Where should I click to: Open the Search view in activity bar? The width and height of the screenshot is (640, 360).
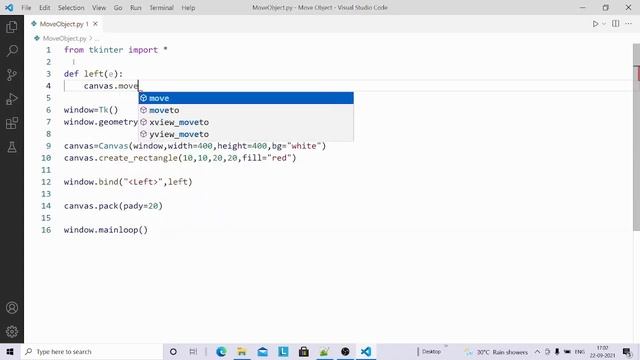(x=12, y=51)
